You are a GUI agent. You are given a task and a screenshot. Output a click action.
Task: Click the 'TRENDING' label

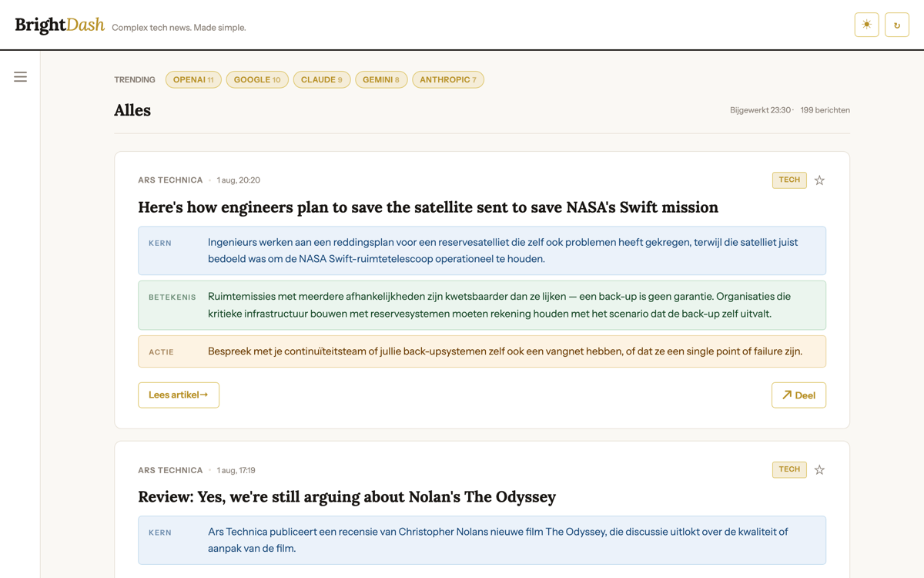coord(135,79)
